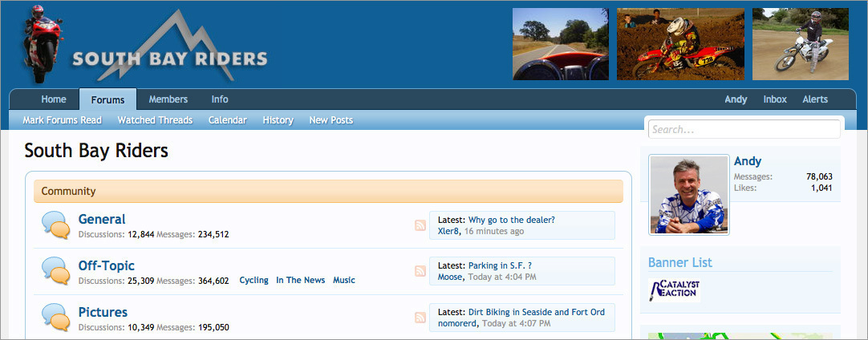Open the Off-Topic forum

coord(106,265)
